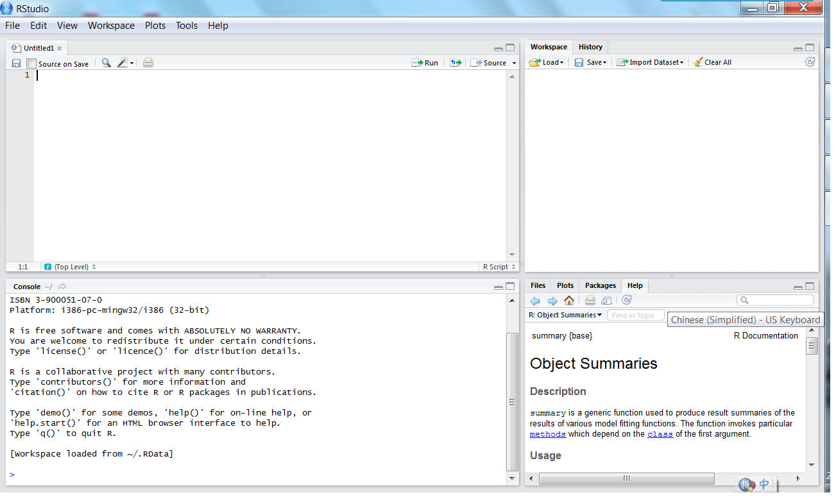The image size is (836, 504).
Task: Run the current line with Run button
Action: [425, 63]
